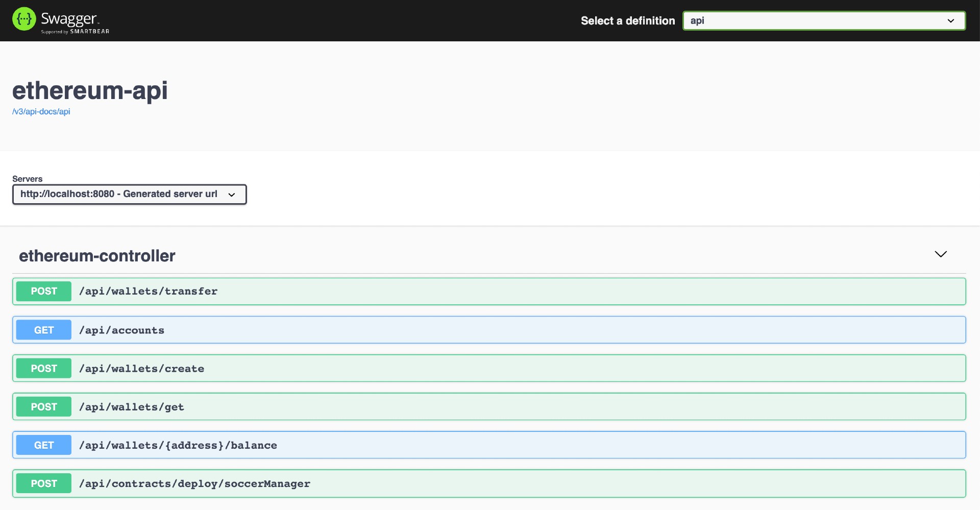Click the ethereum-controller section title
Viewport: 980px width, 510px height.
coord(97,256)
